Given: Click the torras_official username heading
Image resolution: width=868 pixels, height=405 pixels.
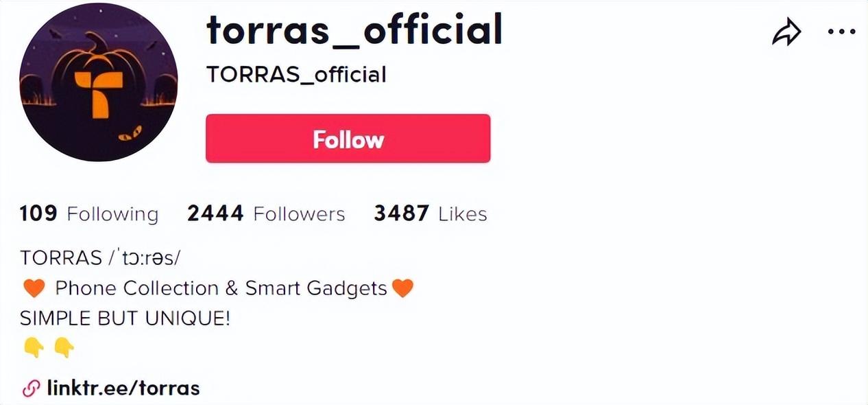Looking at the screenshot, I should coord(354,30).
